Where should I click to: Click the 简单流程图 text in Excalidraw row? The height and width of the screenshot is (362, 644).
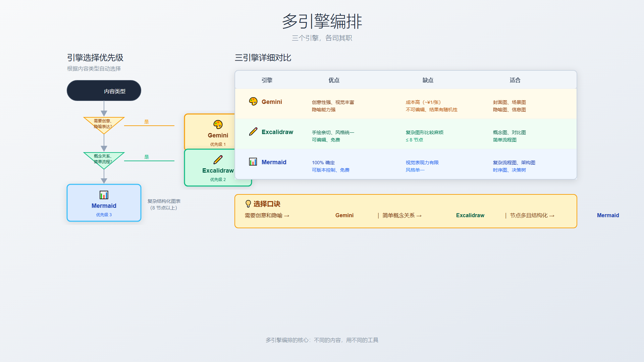pyautogui.click(x=505, y=140)
